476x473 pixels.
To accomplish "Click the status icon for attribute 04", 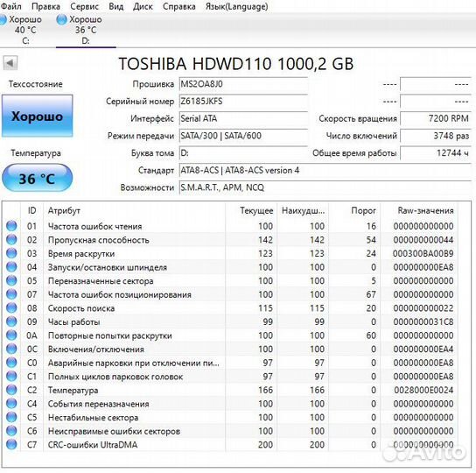I will [11, 267].
